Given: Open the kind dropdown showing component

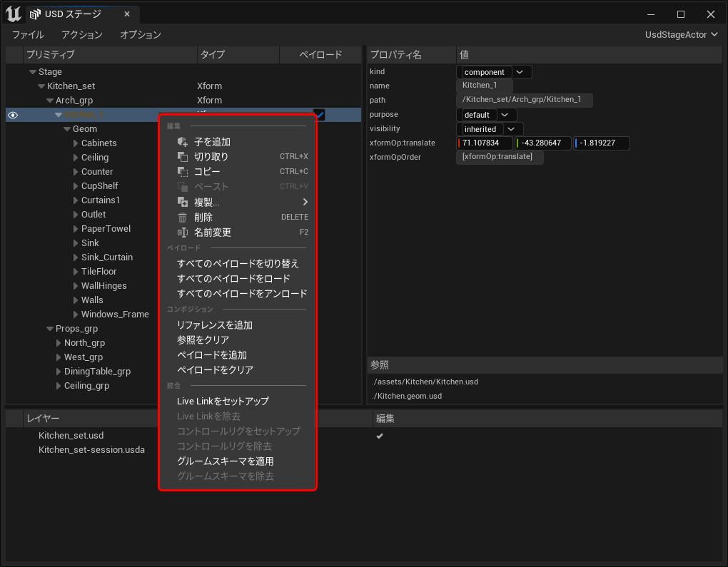Looking at the screenshot, I should (519, 72).
